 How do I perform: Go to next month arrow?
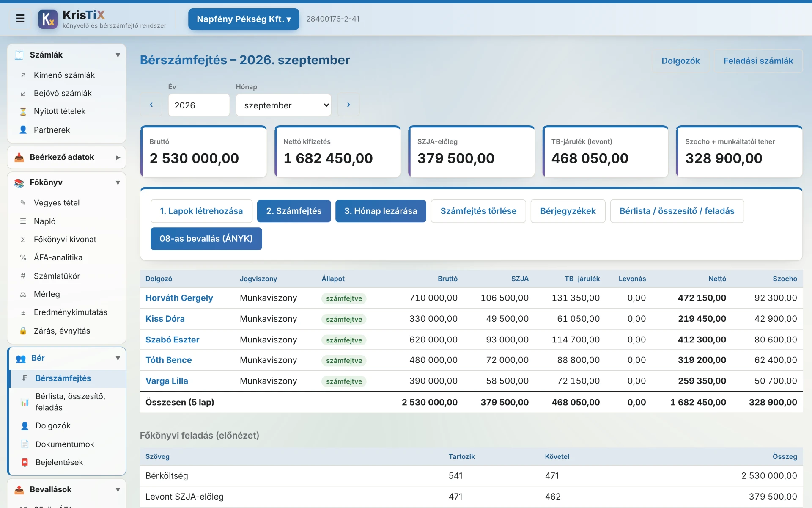[x=348, y=105]
